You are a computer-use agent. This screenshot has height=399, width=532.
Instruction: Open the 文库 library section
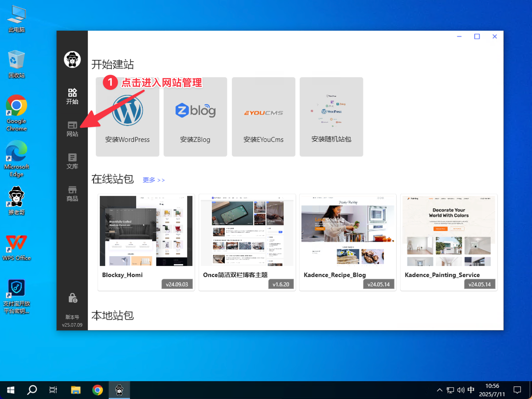pyautogui.click(x=72, y=161)
